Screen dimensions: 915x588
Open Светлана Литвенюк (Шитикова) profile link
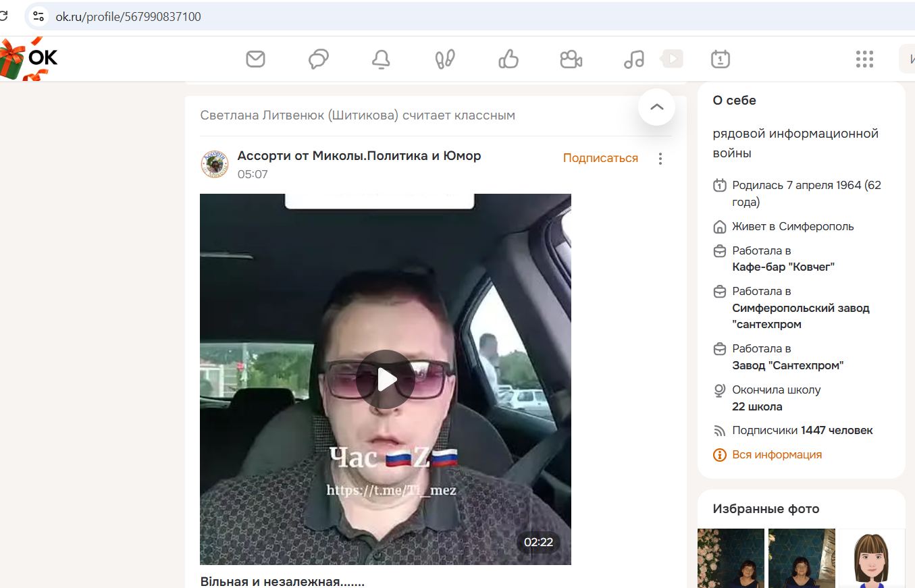pos(299,115)
